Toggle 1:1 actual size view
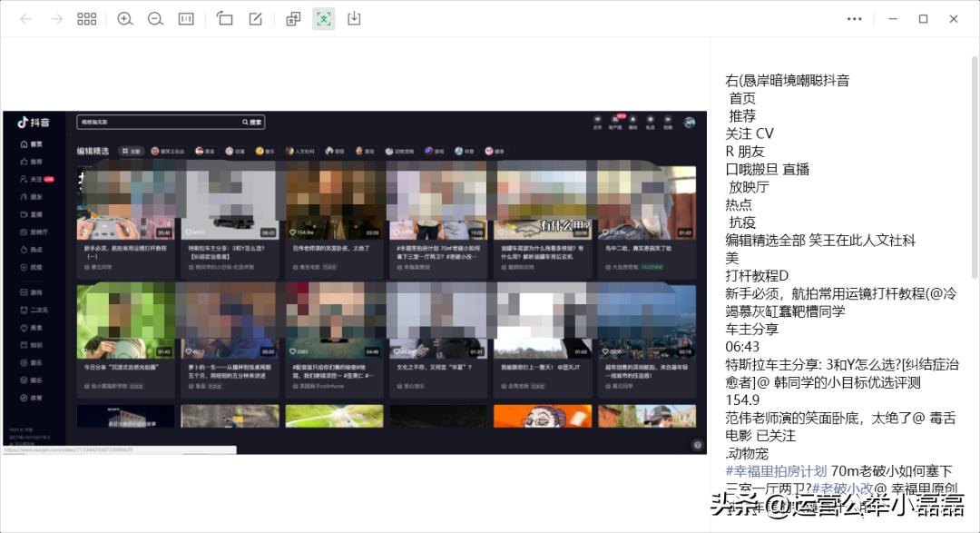 pos(185,18)
